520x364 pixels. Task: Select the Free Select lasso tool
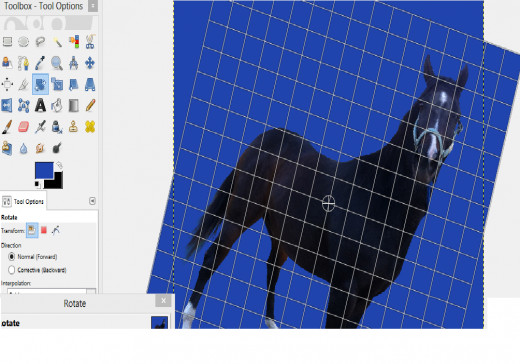[x=40, y=42]
